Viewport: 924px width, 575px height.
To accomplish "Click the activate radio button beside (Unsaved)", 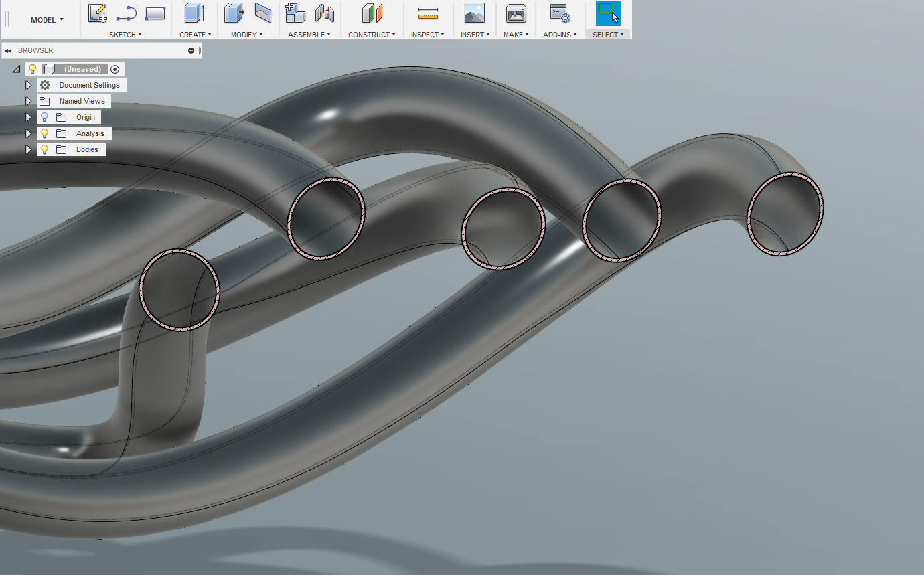I will pos(115,69).
